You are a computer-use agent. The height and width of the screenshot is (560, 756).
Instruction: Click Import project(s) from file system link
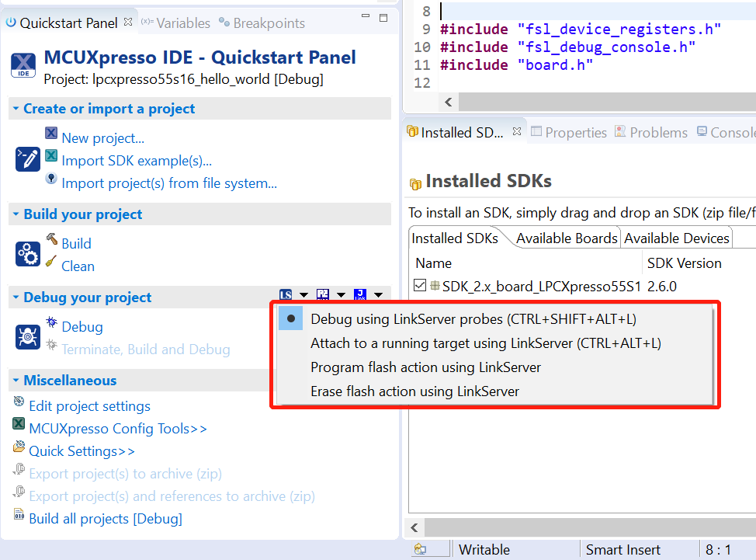point(169,183)
